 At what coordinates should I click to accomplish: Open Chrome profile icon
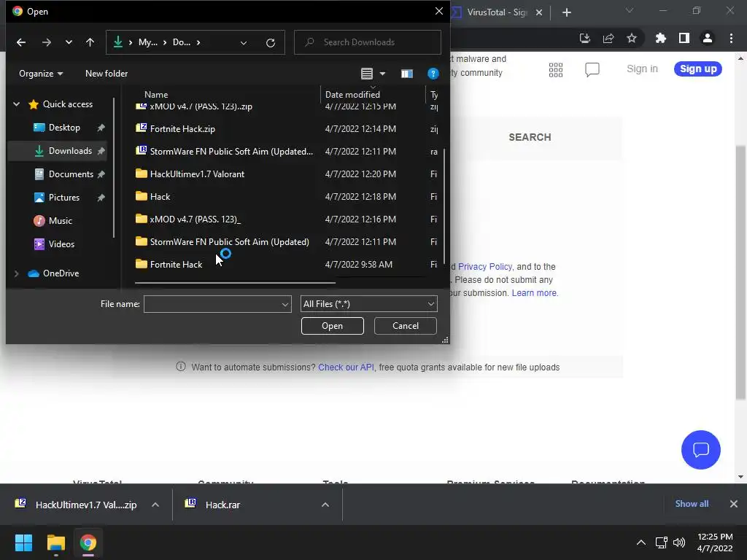point(708,38)
